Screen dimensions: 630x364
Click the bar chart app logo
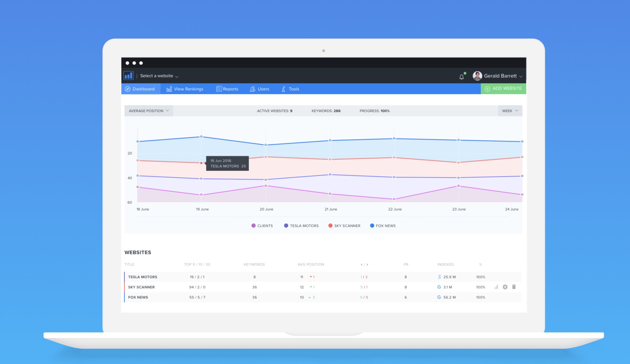(128, 76)
